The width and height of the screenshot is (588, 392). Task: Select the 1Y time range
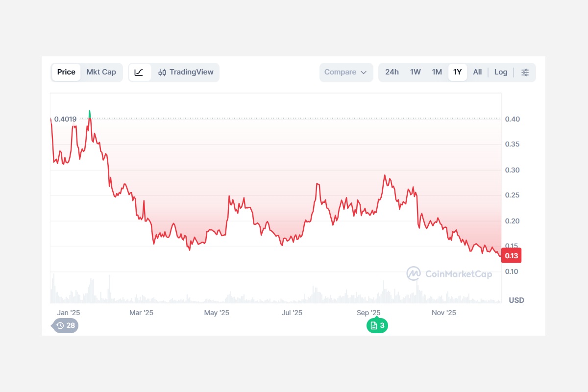coord(458,73)
